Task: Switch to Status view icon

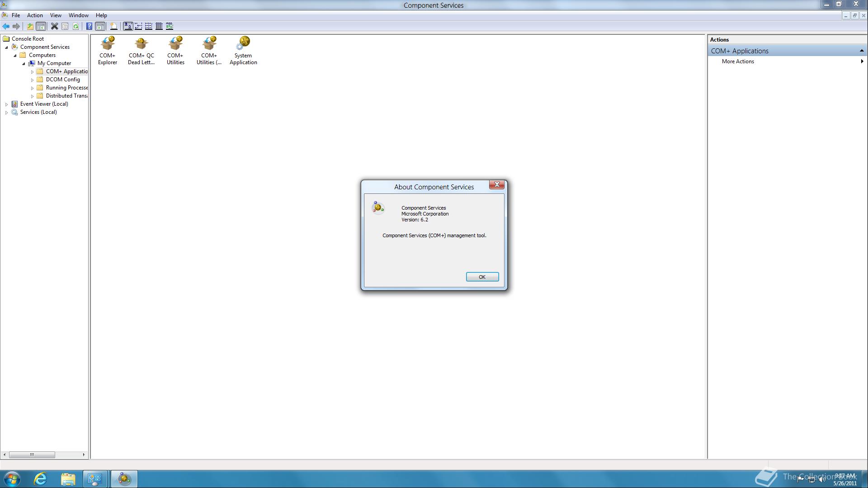Action: [170, 26]
